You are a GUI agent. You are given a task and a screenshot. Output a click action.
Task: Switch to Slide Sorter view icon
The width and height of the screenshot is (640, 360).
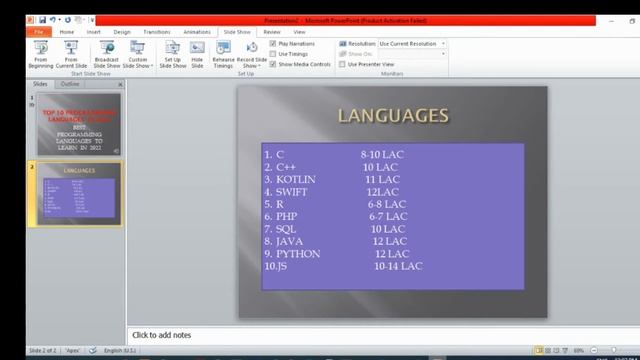[x=548, y=351]
